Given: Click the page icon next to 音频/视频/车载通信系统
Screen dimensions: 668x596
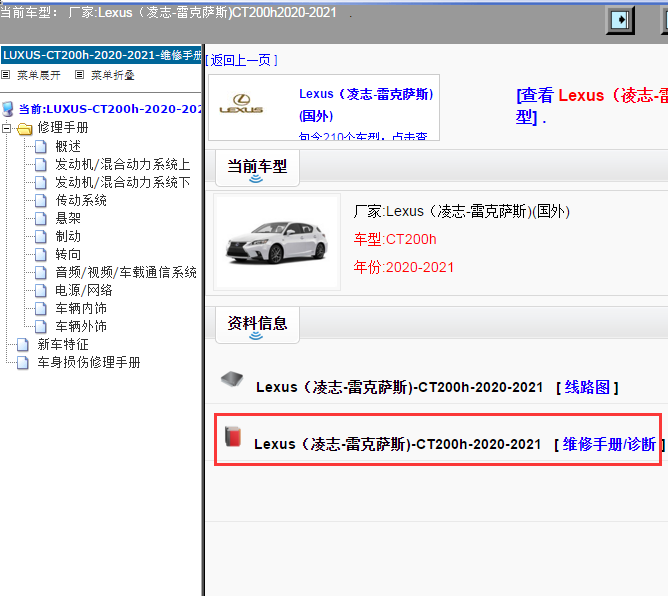Looking at the screenshot, I should [40, 272].
